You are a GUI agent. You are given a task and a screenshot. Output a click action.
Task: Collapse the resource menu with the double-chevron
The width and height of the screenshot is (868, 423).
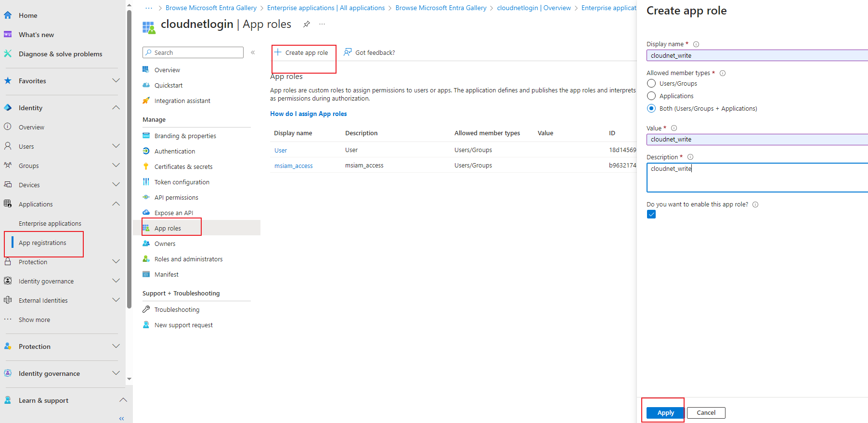point(253,52)
